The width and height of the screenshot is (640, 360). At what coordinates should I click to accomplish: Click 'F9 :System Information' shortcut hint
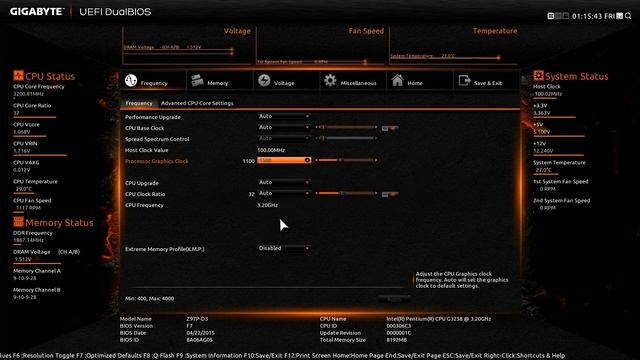pyautogui.click(x=209, y=356)
